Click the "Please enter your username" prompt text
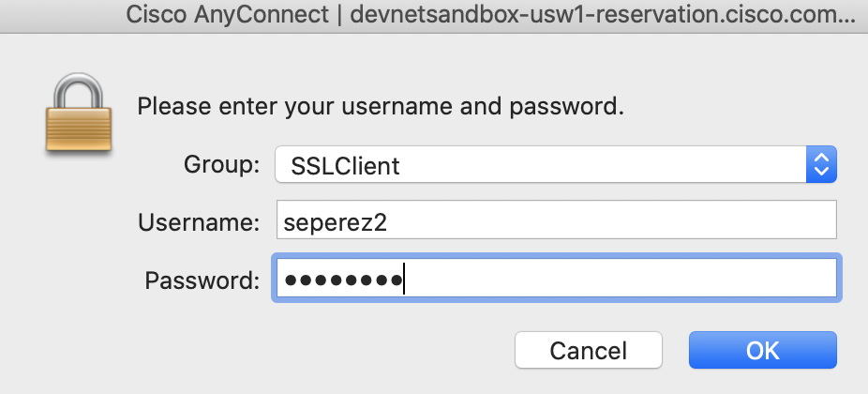868x394 pixels. (x=381, y=105)
